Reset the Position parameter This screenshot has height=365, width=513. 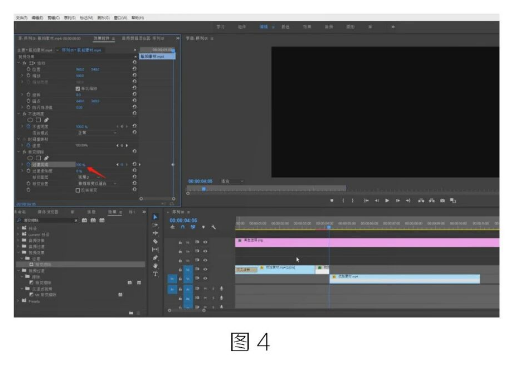[x=135, y=69]
